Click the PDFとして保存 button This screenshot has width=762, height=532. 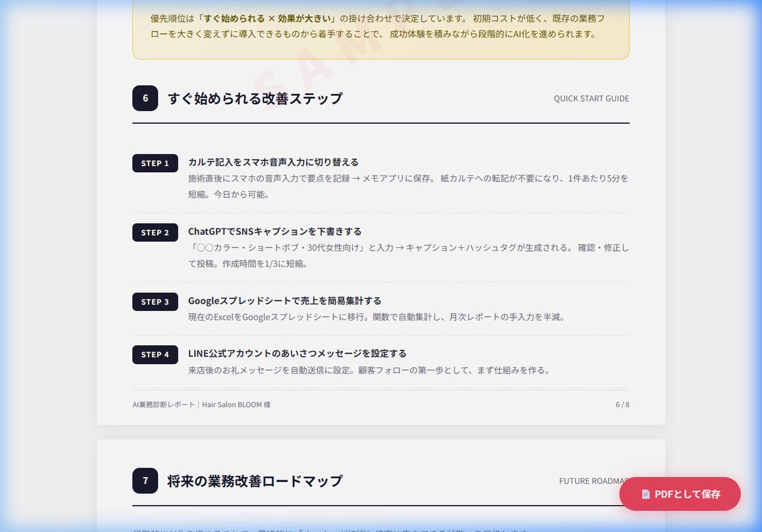point(680,494)
